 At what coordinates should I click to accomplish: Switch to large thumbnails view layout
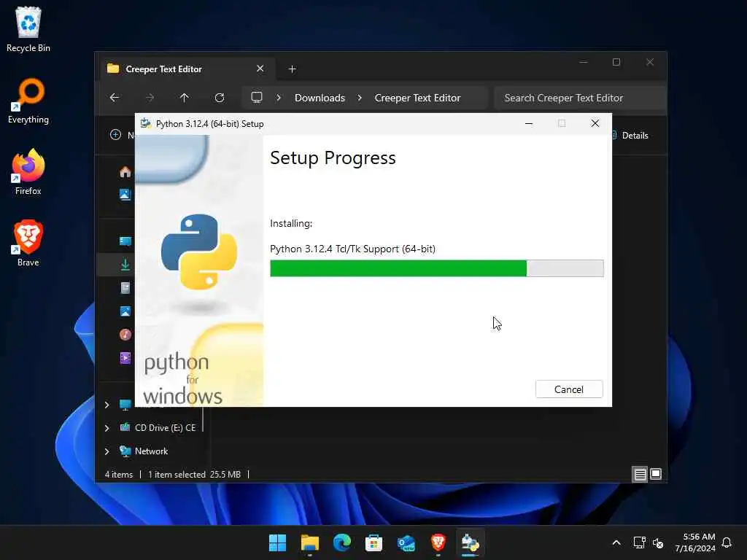pos(656,474)
